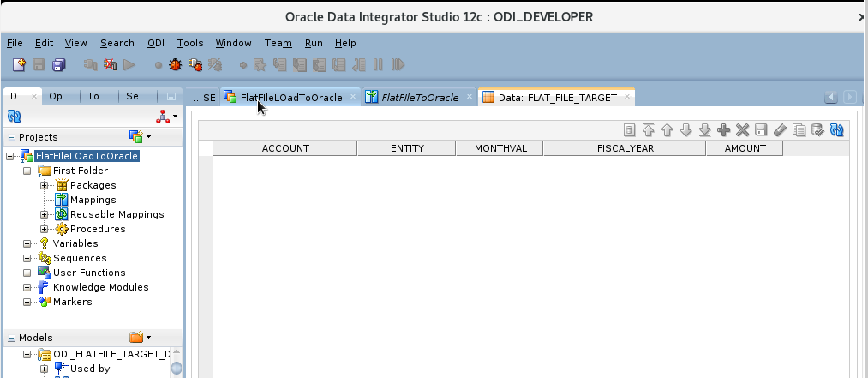Expand the Variables node
Screen dimensions: 868x378
[x=27, y=243]
